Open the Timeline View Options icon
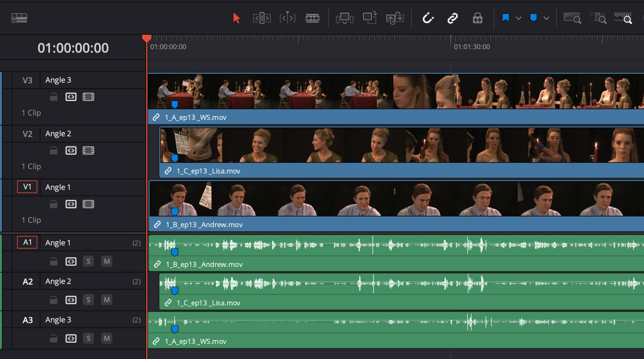This screenshot has height=359, width=644. 19,18
